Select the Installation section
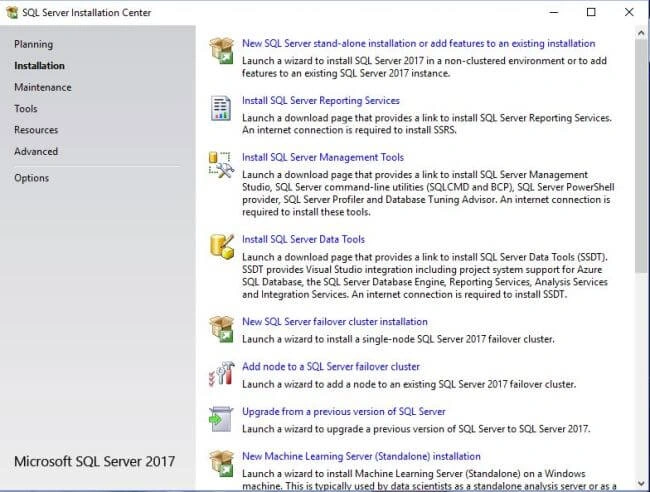 [39, 66]
